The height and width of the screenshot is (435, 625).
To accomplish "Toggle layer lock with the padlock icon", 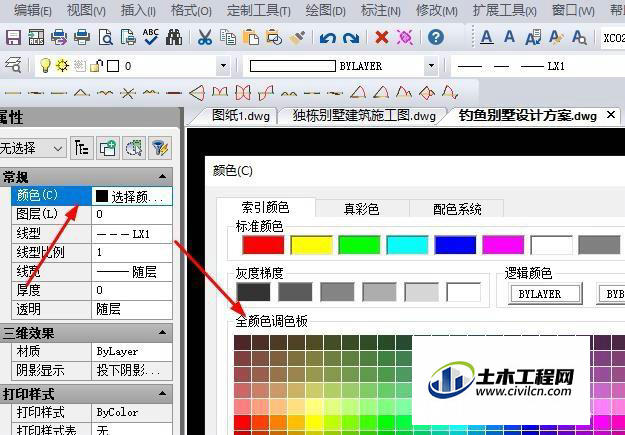I will click(x=96, y=65).
